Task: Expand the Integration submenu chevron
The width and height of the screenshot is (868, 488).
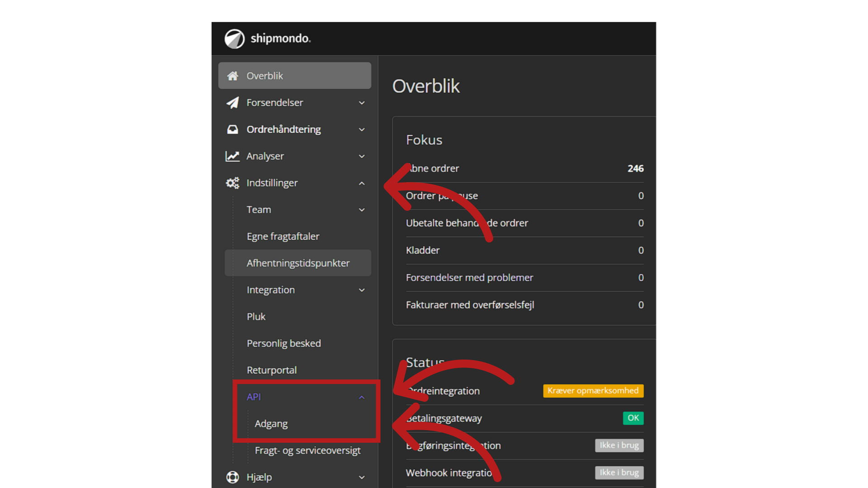Action: tap(362, 290)
